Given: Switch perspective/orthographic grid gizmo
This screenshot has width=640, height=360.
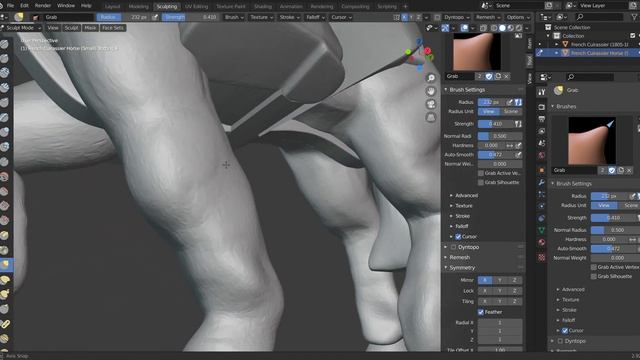Looking at the screenshot, I should click(x=431, y=118).
